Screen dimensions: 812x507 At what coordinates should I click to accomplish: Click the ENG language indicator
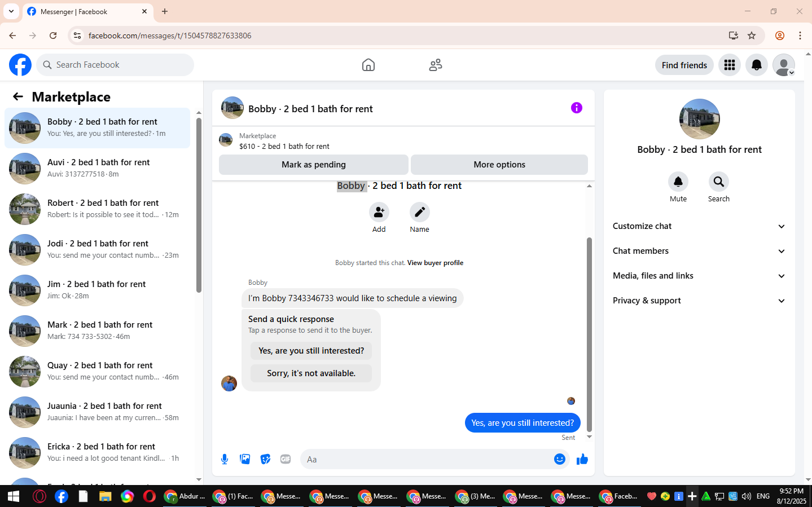coord(763,496)
